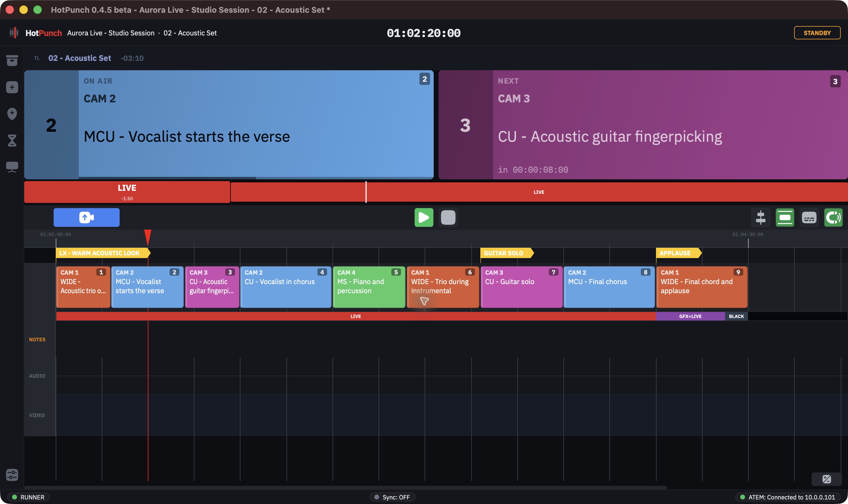Click the STANDBY button
The width and height of the screenshot is (848, 504).
point(817,33)
